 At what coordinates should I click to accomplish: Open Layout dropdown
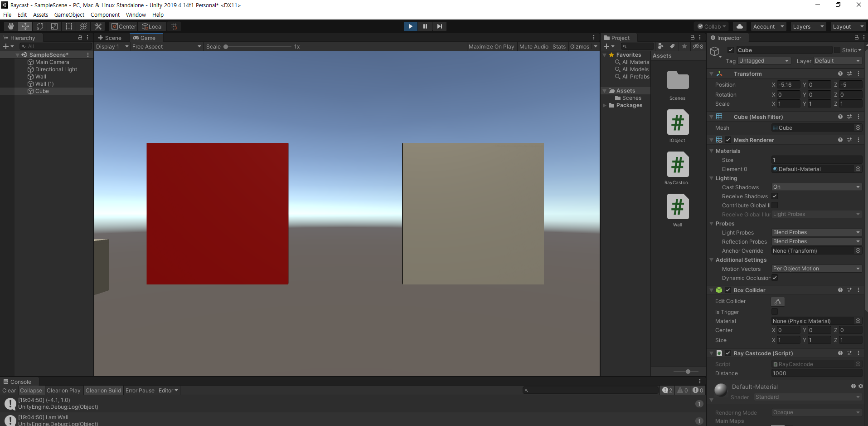point(848,26)
